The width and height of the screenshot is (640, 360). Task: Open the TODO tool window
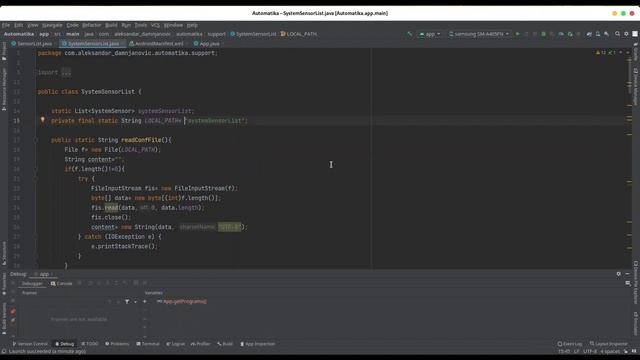pos(90,344)
